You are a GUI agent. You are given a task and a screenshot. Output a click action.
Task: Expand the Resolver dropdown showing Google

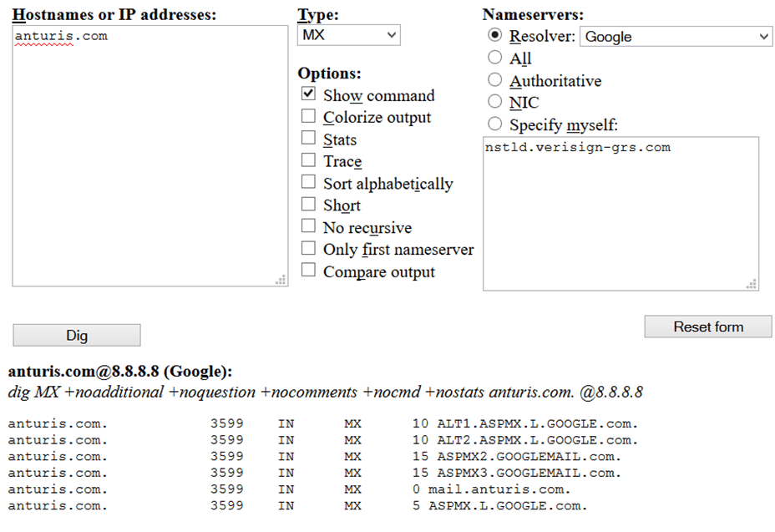(676, 37)
